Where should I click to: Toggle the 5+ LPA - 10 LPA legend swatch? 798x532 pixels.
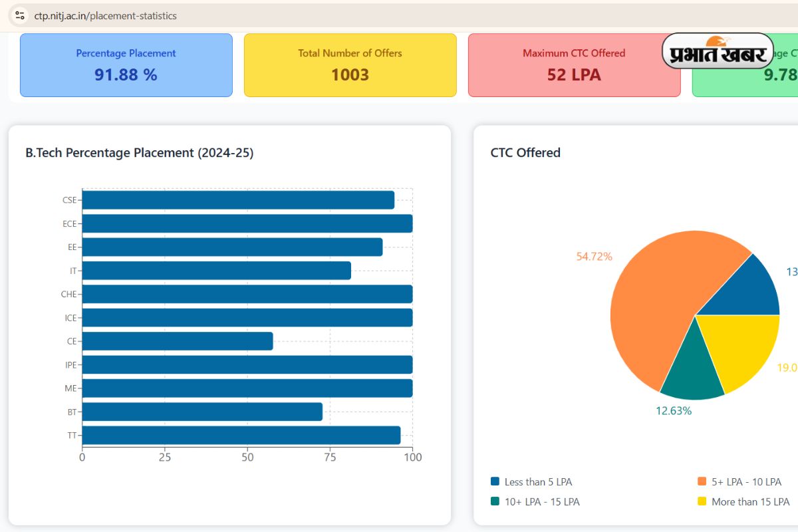(x=702, y=481)
